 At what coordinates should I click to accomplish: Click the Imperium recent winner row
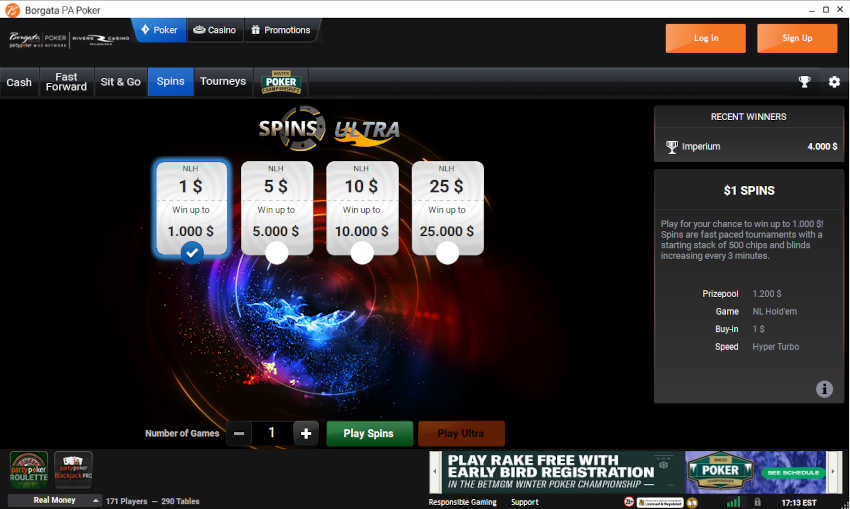point(749,146)
